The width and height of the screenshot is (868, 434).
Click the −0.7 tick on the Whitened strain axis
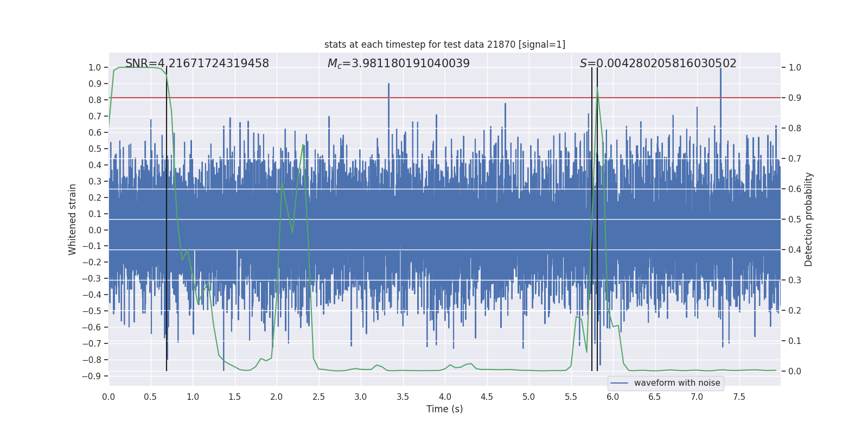(x=92, y=344)
